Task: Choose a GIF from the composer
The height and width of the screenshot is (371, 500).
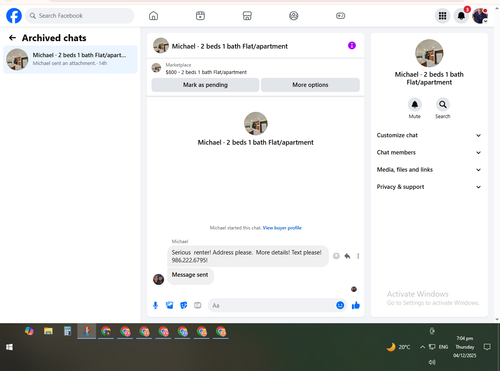Action: (198, 305)
